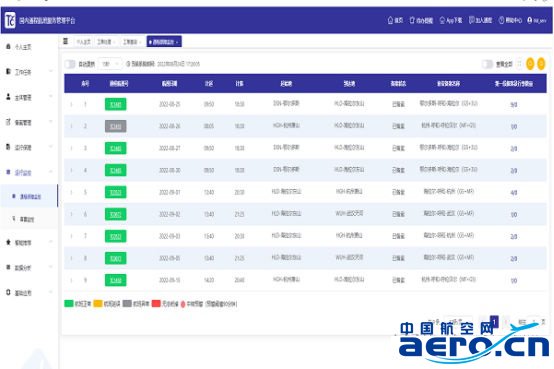This screenshot has height=369, width=554.
Task: Open the refresh interval dropdown beside auto-refresh
Action: [110, 64]
